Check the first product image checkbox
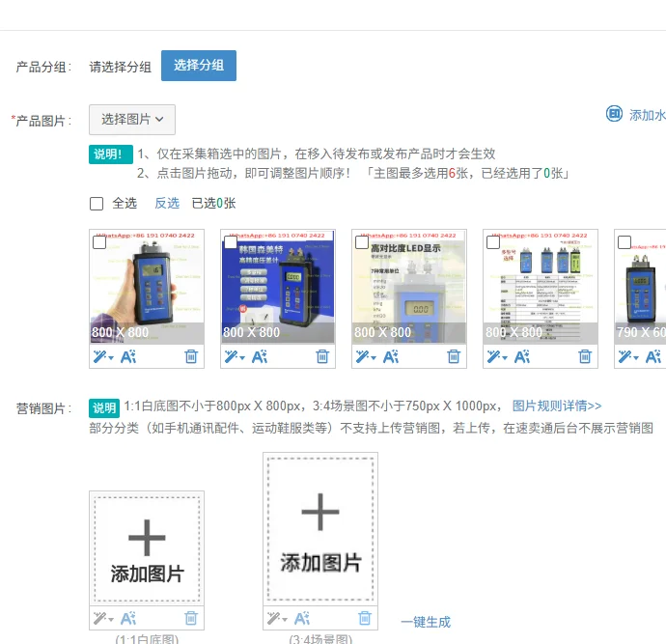 (x=99, y=242)
